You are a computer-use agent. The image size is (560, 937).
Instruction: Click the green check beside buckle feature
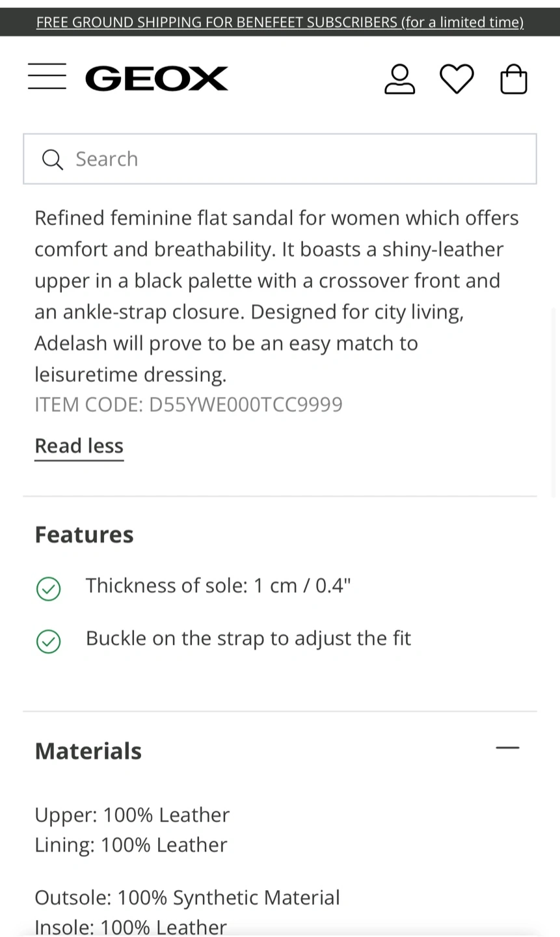pyautogui.click(x=49, y=641)
